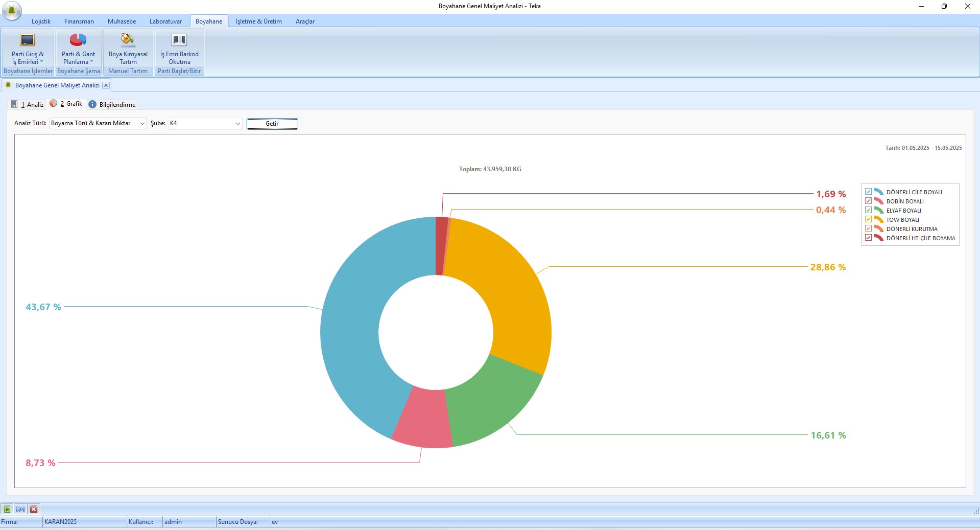
Task: Click the document tab's leaf icon
Action: click(8, 85)
